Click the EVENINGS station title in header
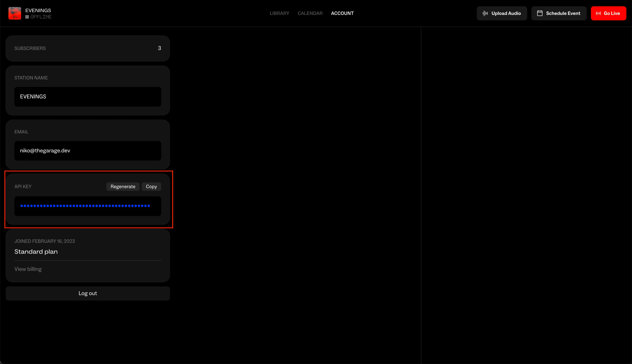 pos(38,10)
